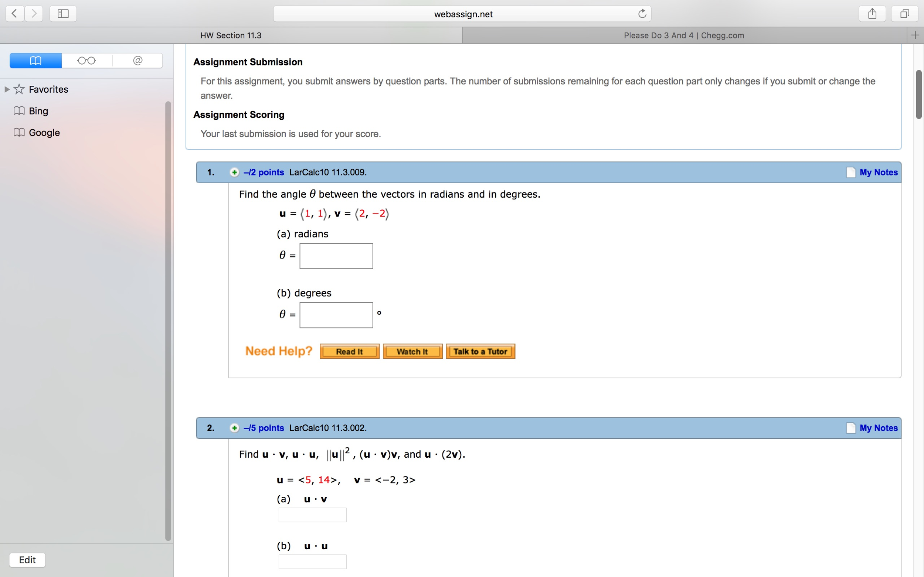Click the Share icon in the toolbar
Viewport: 924px width, 577px height.
pyautogui.click(x=872, y=14)
